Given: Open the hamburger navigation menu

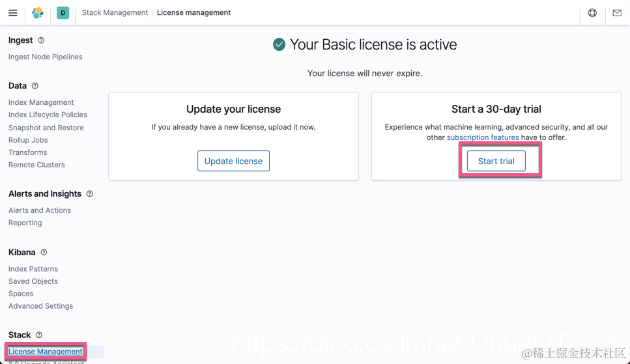Looking at the screenshot, I should pyautogui.click(x=13, y=13).
